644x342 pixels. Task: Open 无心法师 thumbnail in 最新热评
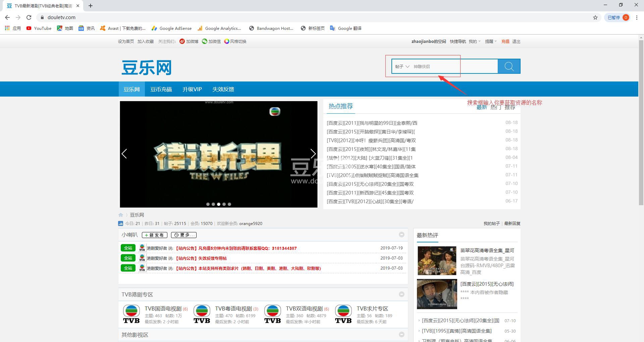(x=437, y=294)
